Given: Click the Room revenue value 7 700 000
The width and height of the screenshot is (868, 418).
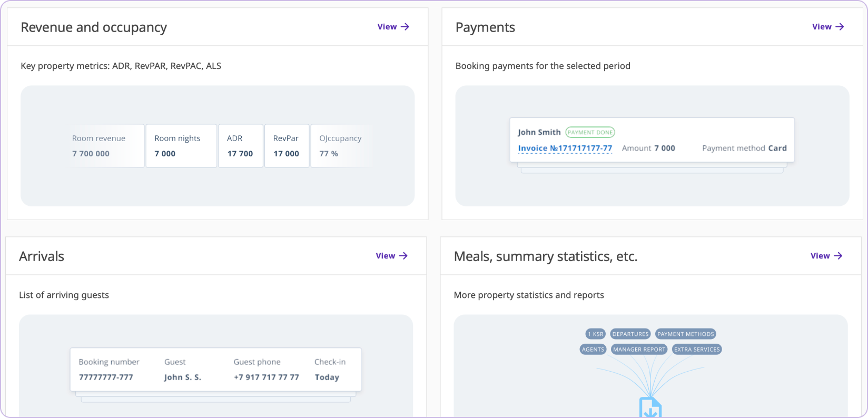Looking at the screenshot, I should (x=91, y=154).
